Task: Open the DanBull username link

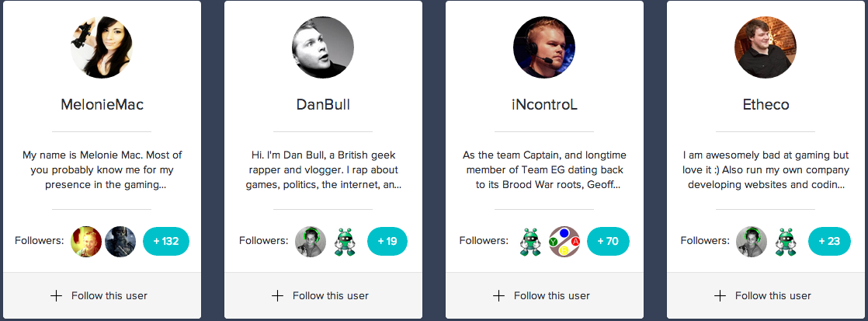Action: (x=323, y=104)
